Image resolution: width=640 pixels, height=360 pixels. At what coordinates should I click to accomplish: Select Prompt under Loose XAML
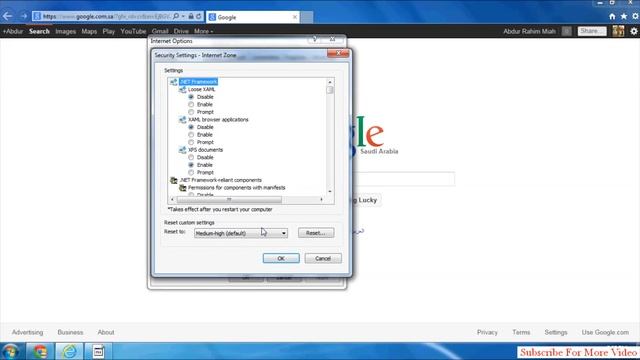[191, 112]
